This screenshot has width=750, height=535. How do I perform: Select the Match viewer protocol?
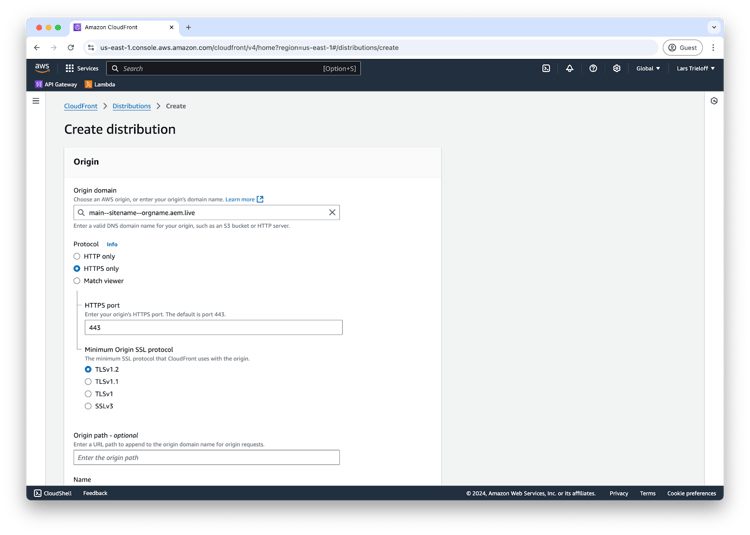point(77,281)
